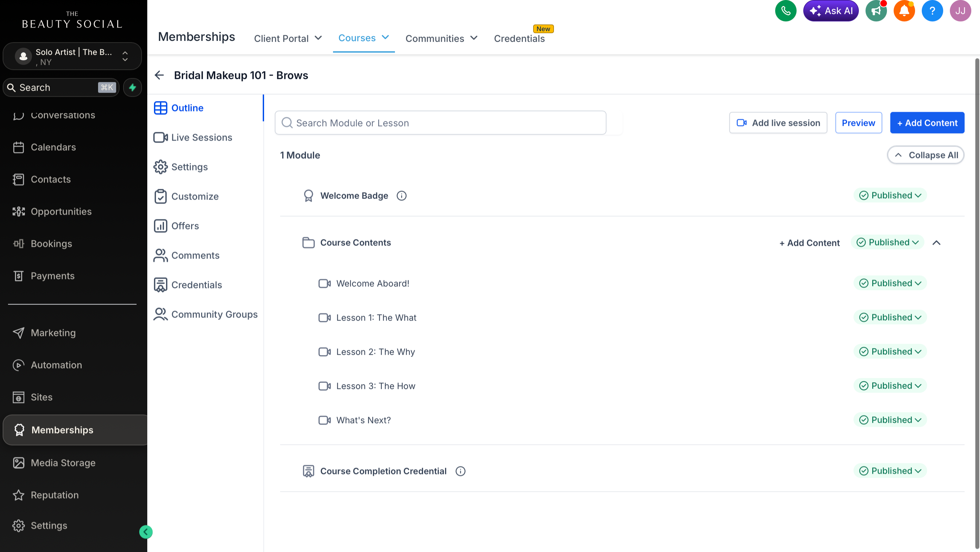Collapse the left sidebar with green chevron
This screenshot has height=552, width=980.
[x=146, y=532]
